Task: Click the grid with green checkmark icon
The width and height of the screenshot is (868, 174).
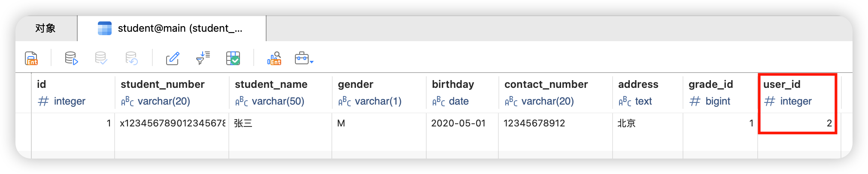Action: click(233, 58)
